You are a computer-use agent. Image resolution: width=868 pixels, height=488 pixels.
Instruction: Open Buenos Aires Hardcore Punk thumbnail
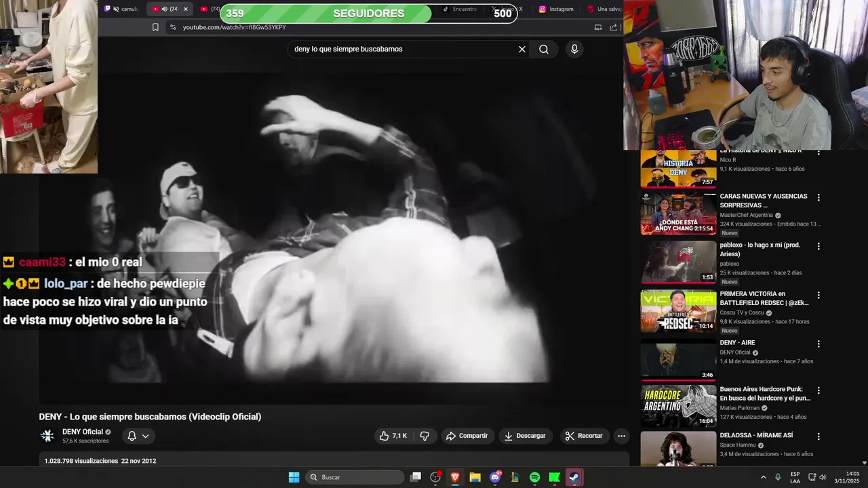tap(678, 406)
